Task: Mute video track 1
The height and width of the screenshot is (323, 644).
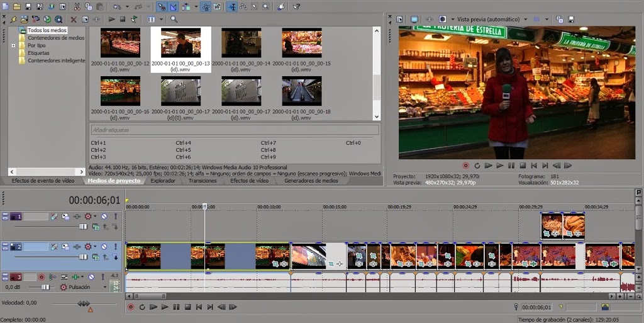Action: point(104,217)
